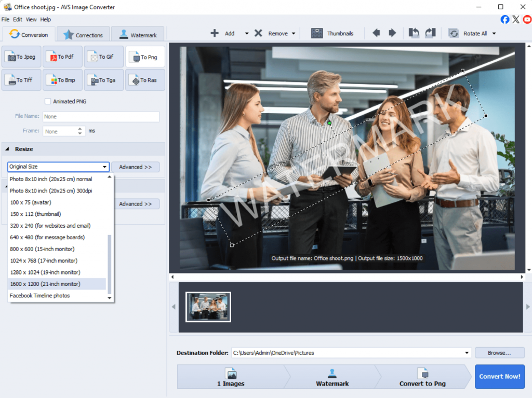Open the YouTube icon link

527,20
